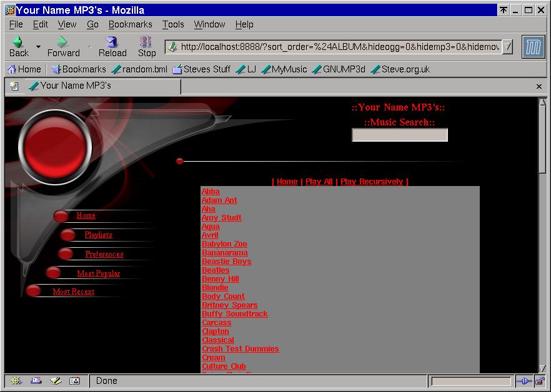The image size is (551, 392).
Task: Open the Steves Stuff bookmark folder
Action: click(x=201, y=69)
